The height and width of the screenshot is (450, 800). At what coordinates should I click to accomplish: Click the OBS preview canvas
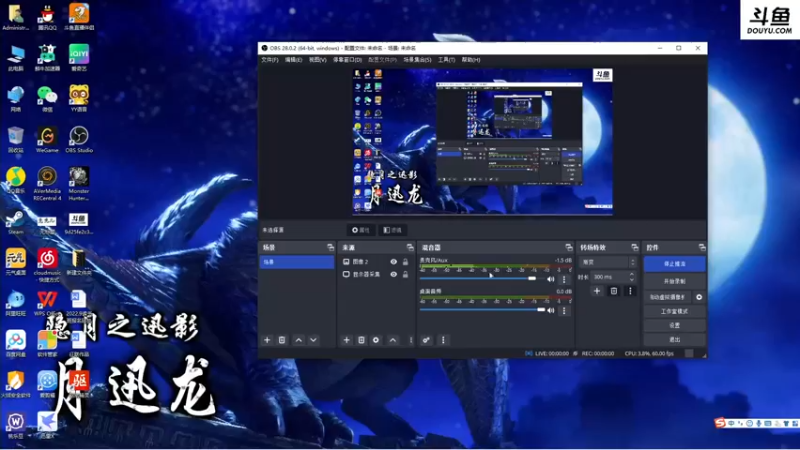[483, 141]
